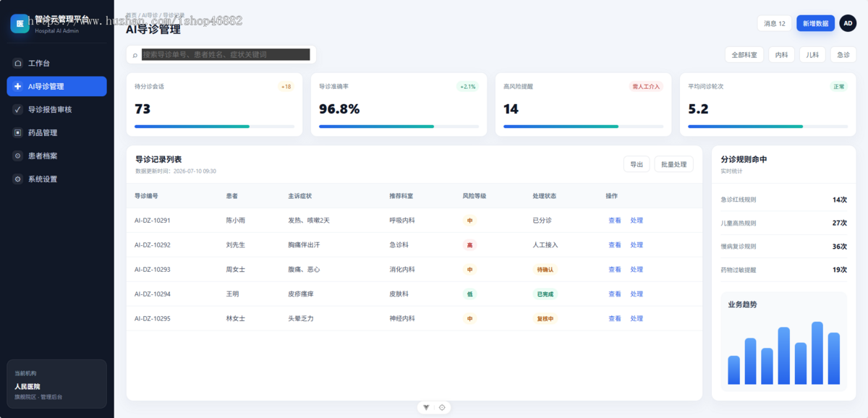Image resolution: width=868 pixels, height=418 pixels.
Task: Click the square icon beside 药品管理
Action: pyautogui.click(x=17, y=132)
